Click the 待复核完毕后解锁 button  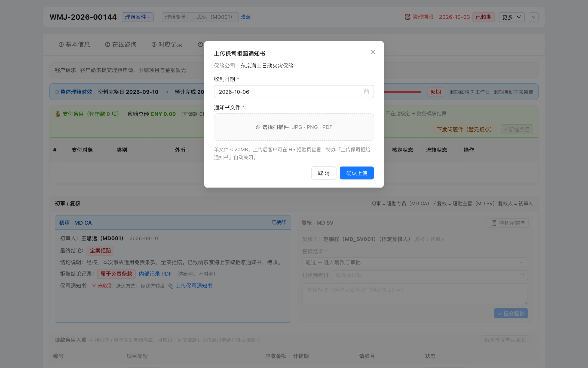(505, 340)
